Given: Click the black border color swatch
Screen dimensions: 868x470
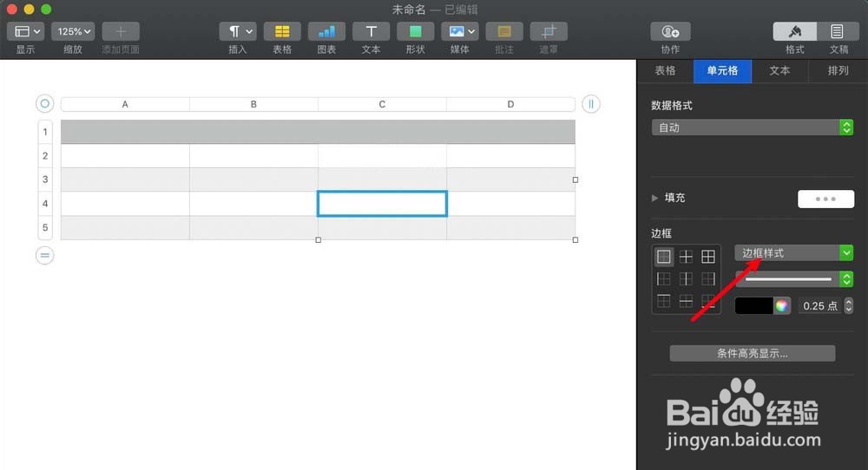Looking at the screenshot, I should (x=753, y=306).
